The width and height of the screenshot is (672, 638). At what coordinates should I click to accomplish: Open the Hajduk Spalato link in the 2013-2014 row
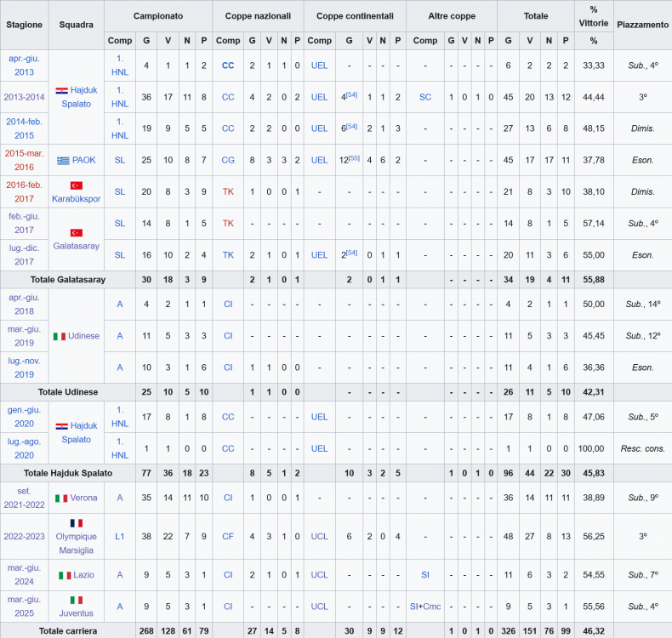tap(80, 97)
